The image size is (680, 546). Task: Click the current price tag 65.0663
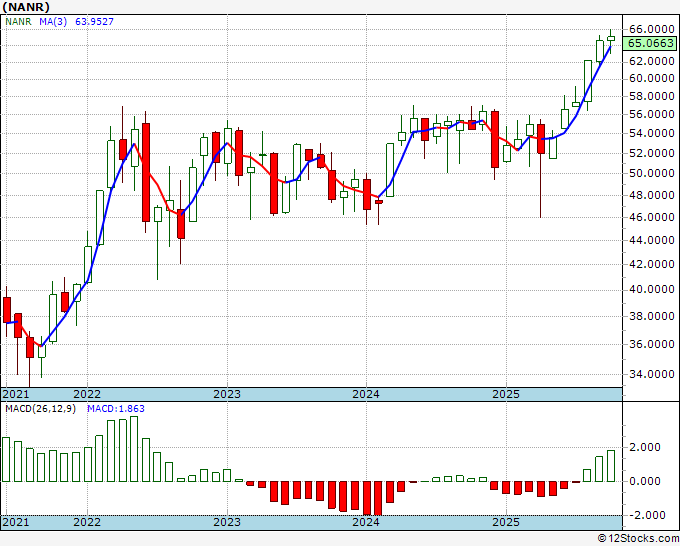point(651,43)
